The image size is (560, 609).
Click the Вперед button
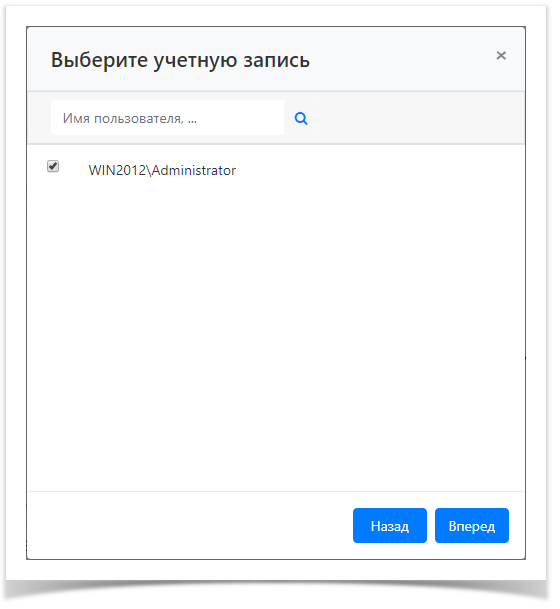(x=471, y=525)
